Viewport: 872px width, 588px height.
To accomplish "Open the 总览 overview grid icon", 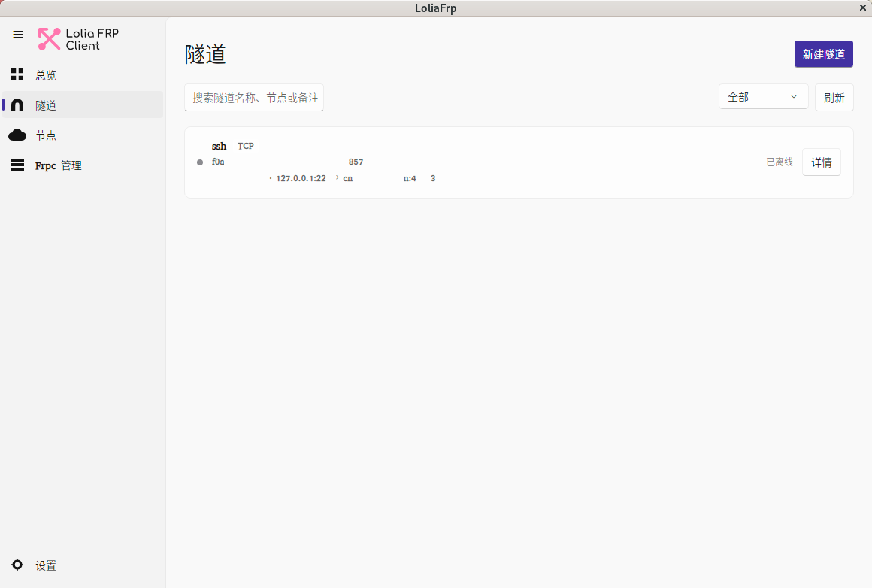I will click(17, 74).
